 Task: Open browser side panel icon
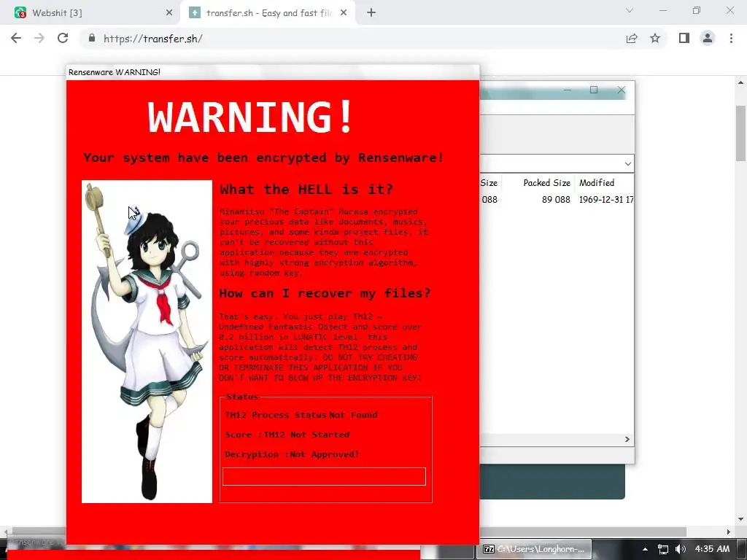coord(684,38)
